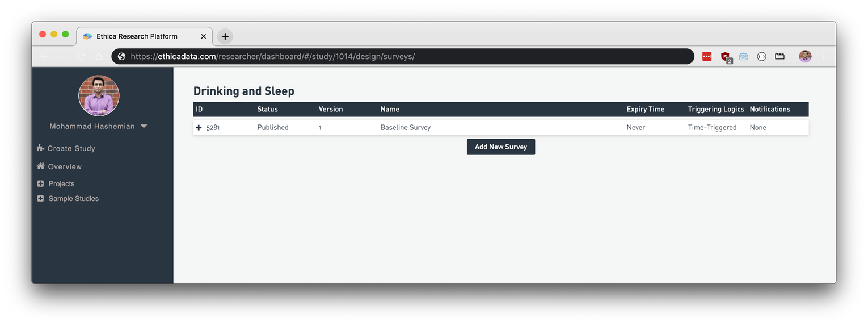Open a new browser tab
The height and width of the screenshot is (326, 868).
[x=225, y=36]
